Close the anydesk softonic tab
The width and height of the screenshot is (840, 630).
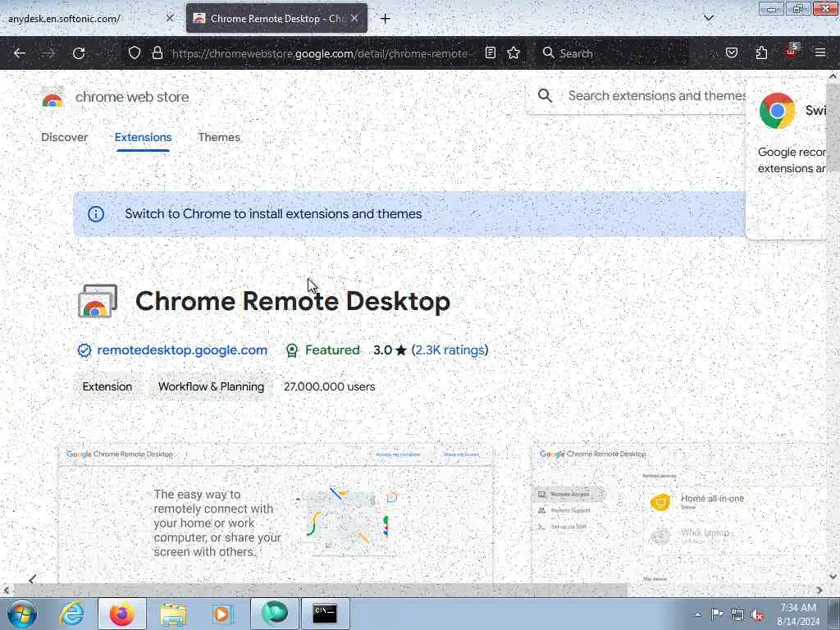click(169, 18)
